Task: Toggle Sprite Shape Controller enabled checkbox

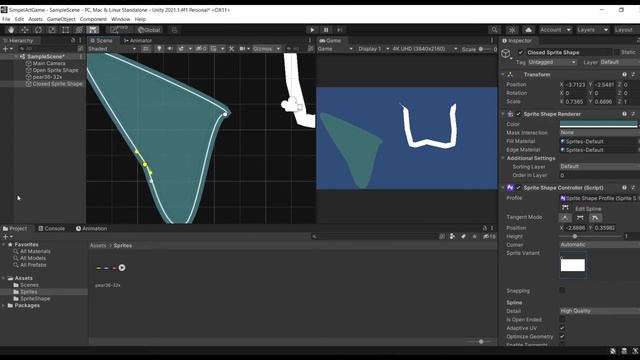Action: coord(518,188)
